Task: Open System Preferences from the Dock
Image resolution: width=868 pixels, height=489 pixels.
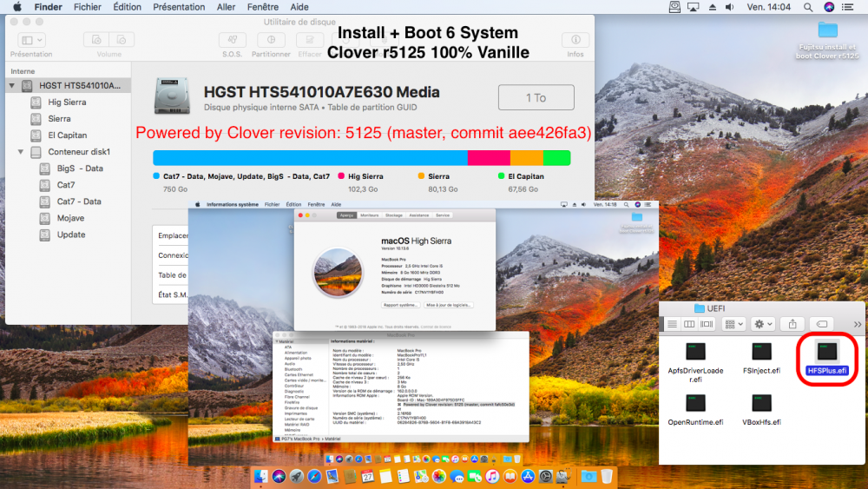Action: click(x=545, y=476)
